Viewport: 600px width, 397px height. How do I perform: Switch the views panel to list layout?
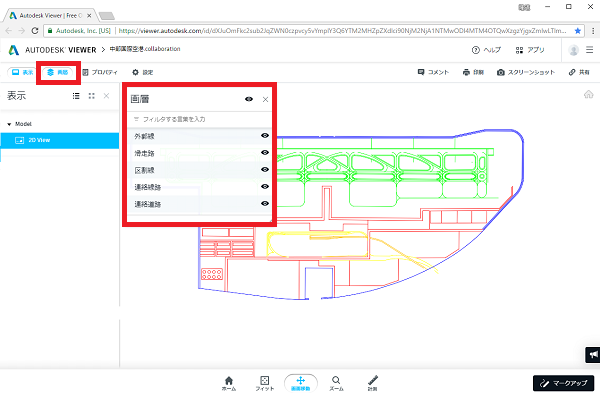pyautogui.click(x=76, y=96)
